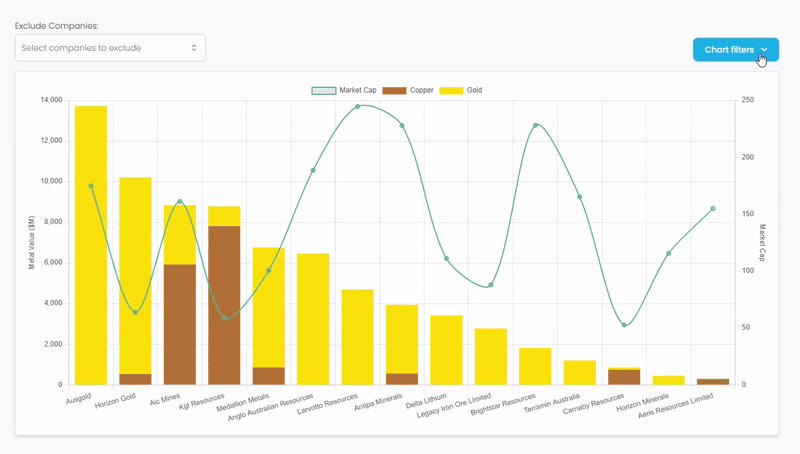
Task: Click Larvotto Resources market cap peak point
Action: (358, 106)
